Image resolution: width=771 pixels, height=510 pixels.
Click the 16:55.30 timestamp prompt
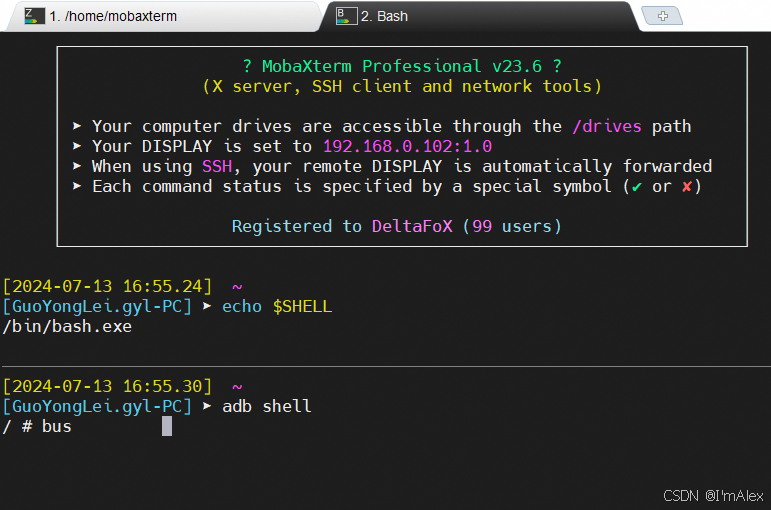click(107, 386)
